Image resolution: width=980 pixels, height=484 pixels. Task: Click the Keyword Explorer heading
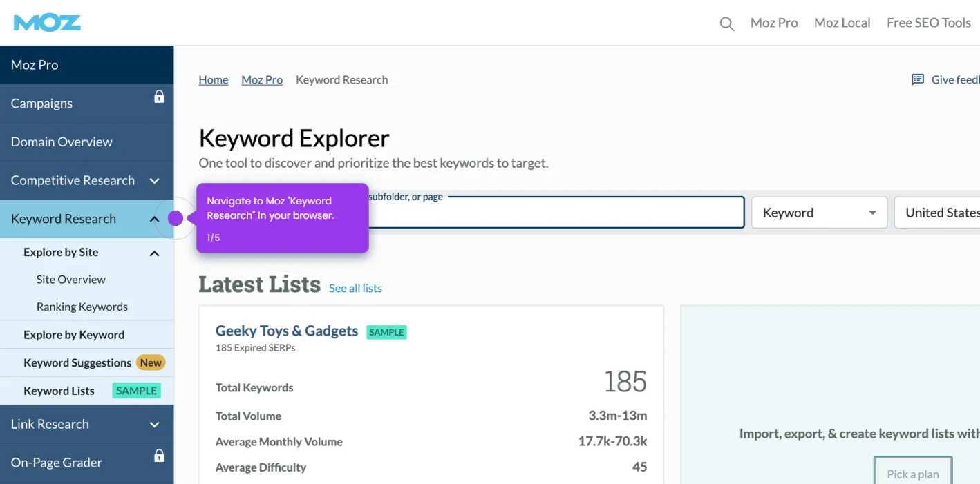tap(294, 139)
